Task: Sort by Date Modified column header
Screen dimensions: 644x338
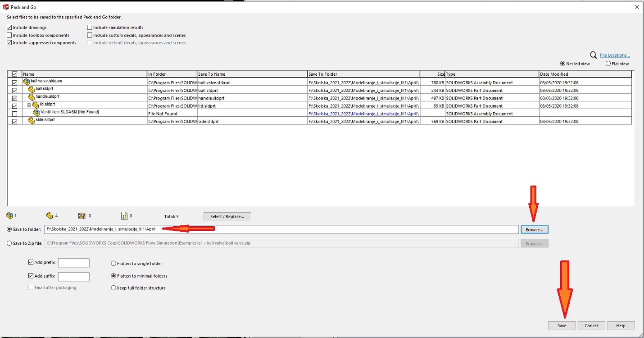Action: coord(585,74)
